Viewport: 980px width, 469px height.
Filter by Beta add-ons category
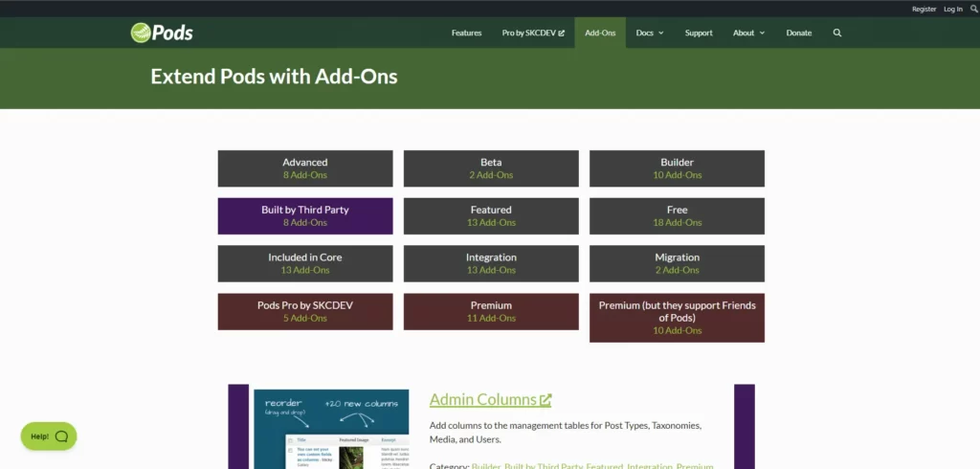click(x=491, y=168)
